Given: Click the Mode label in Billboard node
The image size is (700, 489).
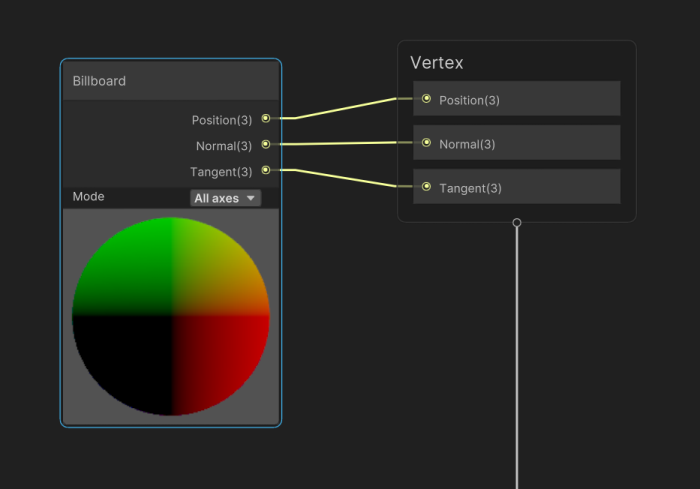Looking at the screenshot, I should click(88, 196).
